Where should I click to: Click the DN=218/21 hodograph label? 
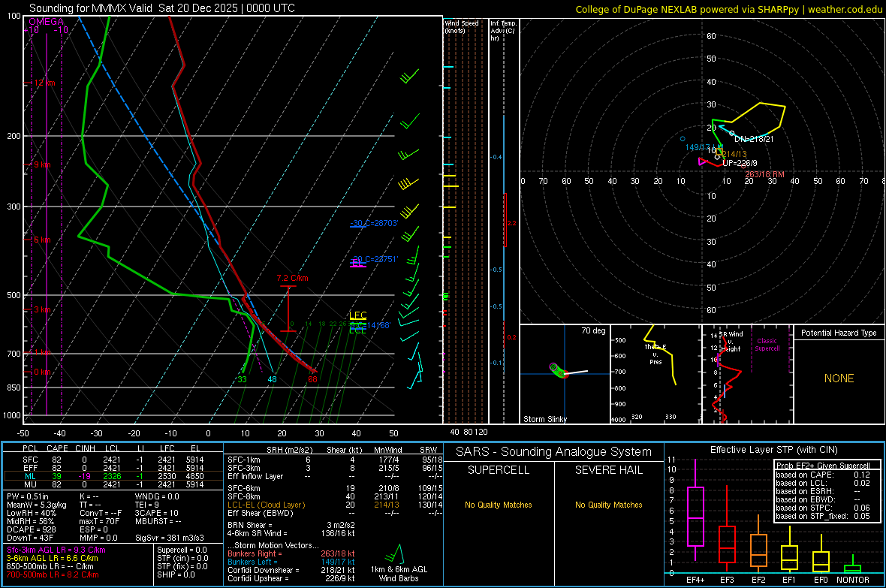pos(754,138)
